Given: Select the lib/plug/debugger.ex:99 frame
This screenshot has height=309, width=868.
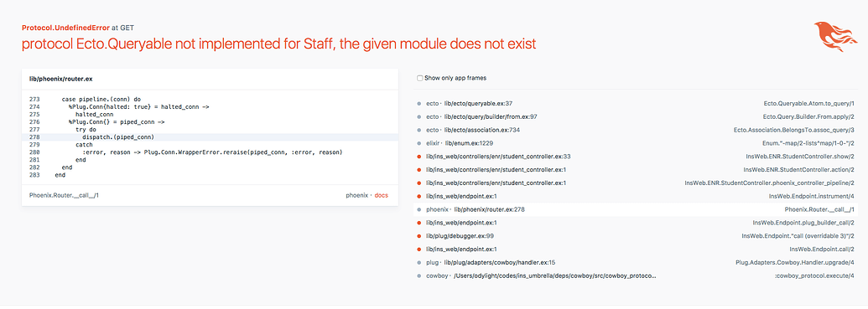Looking at the screenshot, I should pos(635,236).
